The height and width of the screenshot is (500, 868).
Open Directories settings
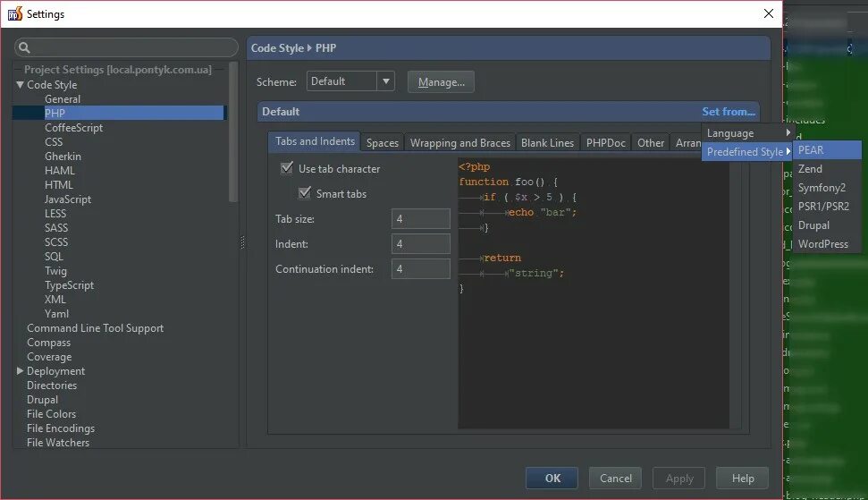point(52,385)
